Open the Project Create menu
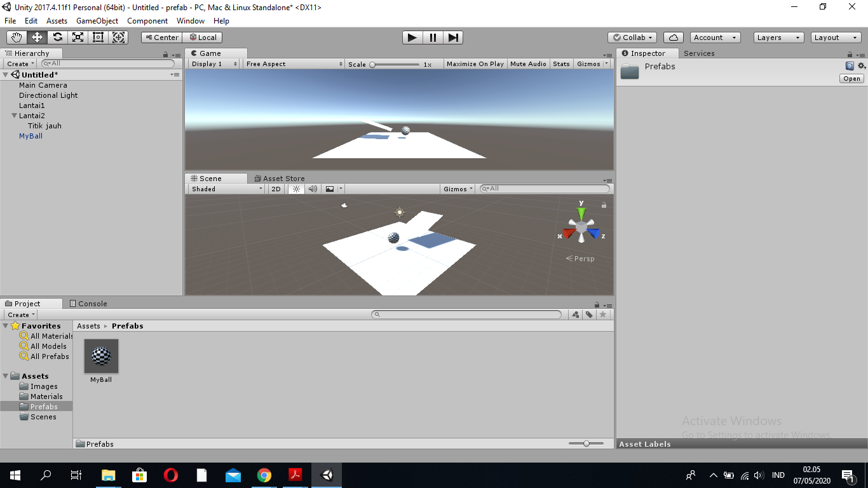Viewport: 868px width, 488px height. [21, 315]
